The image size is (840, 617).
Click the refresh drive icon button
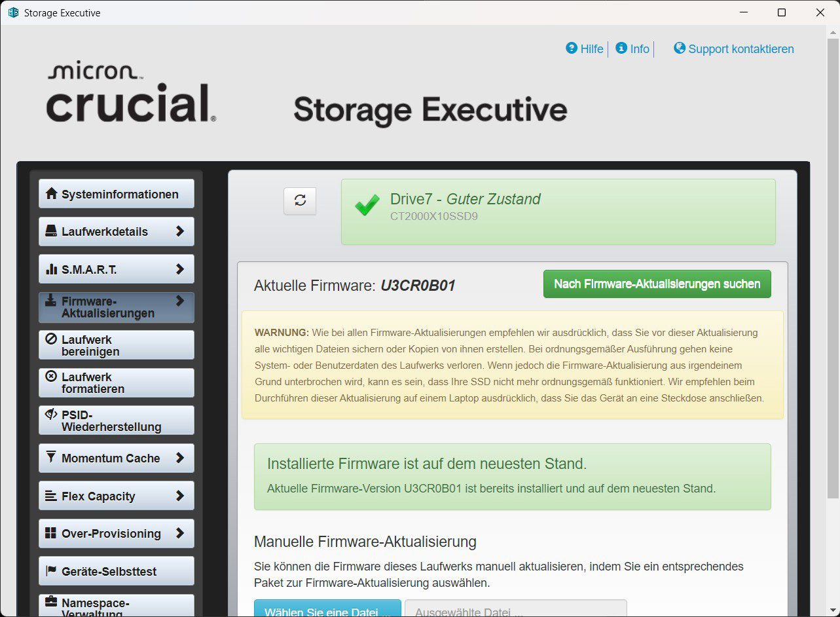300,201
